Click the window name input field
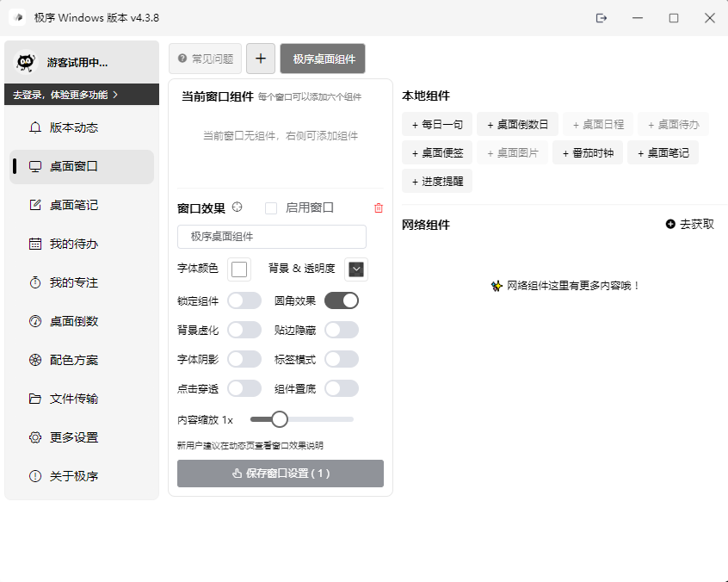The height and width of the screenshot is (582, 728). point(272,237)
